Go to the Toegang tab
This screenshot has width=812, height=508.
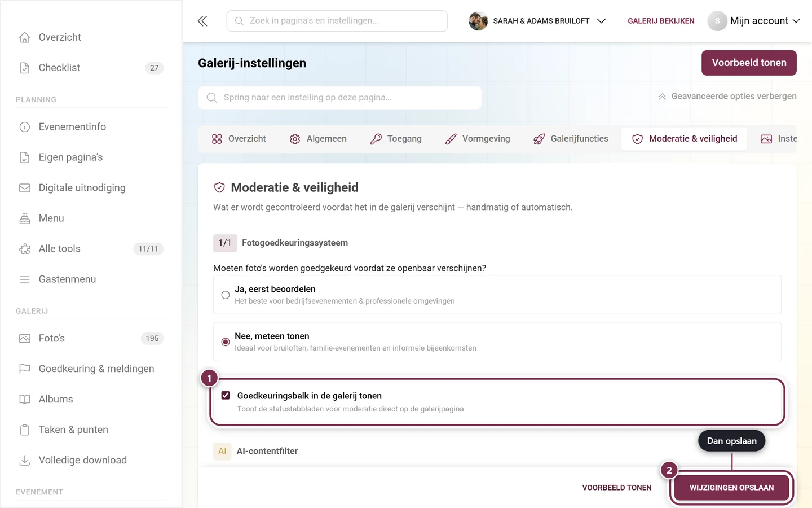[x=396, y=139]
